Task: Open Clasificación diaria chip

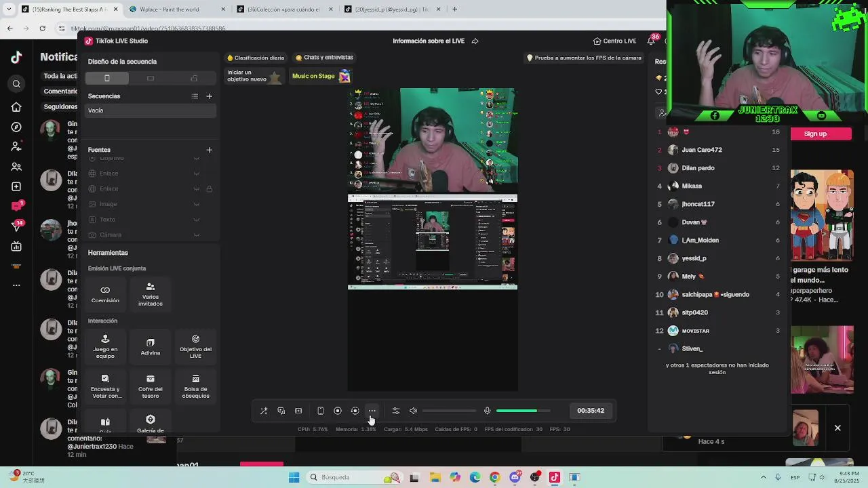Action: pyautogui.click(x=256, y=58)
